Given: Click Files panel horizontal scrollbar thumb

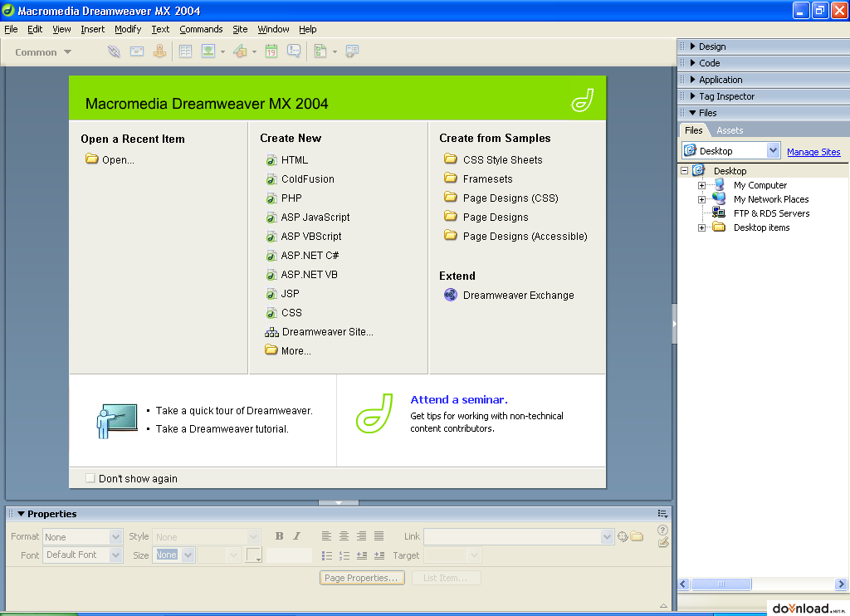Looking at the screenshot, I should tap(721, 584).
